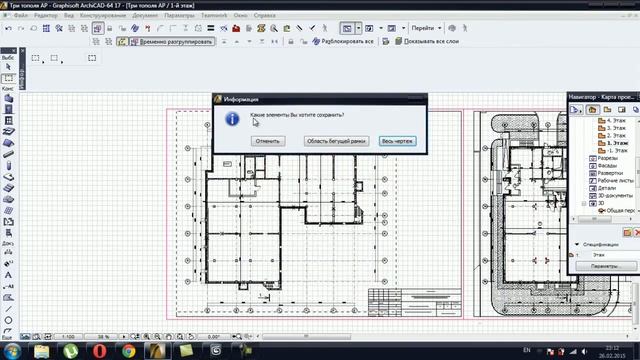Collapse the 3D node in Navigator
The image size is (640, 360).
coord(584,203)
